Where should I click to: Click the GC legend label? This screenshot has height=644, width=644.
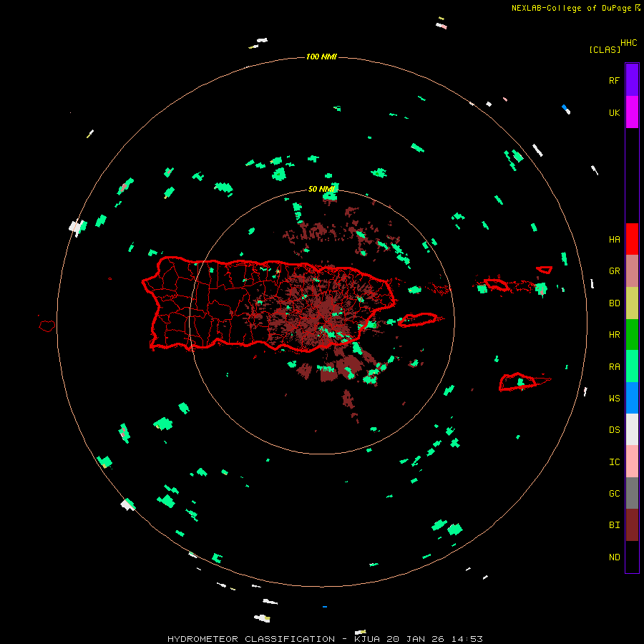[614, 494]
